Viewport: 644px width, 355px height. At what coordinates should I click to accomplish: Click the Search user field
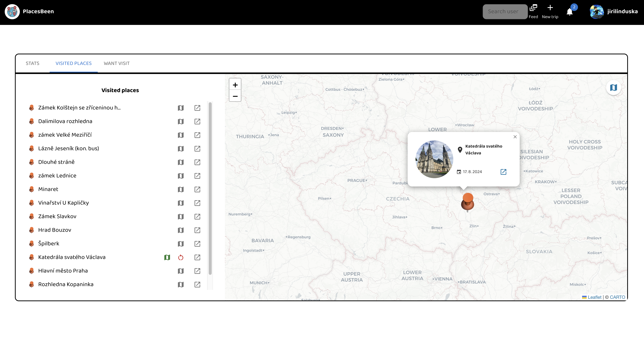tap(505, 12)
